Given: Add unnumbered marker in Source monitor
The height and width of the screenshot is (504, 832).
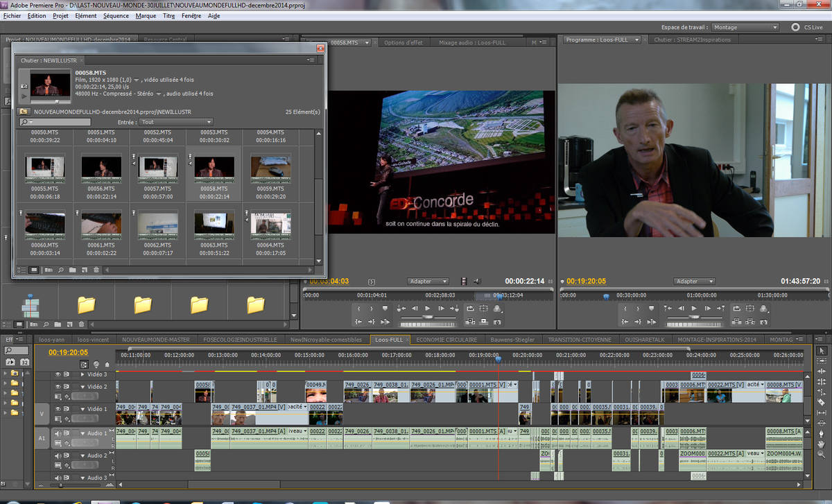Looking at the screenshot, I should [385, 309].
